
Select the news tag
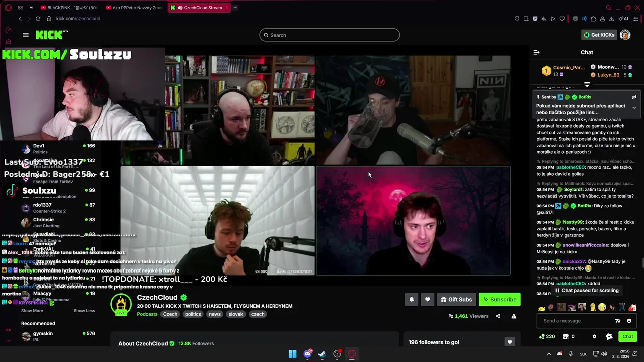[215, 314]
